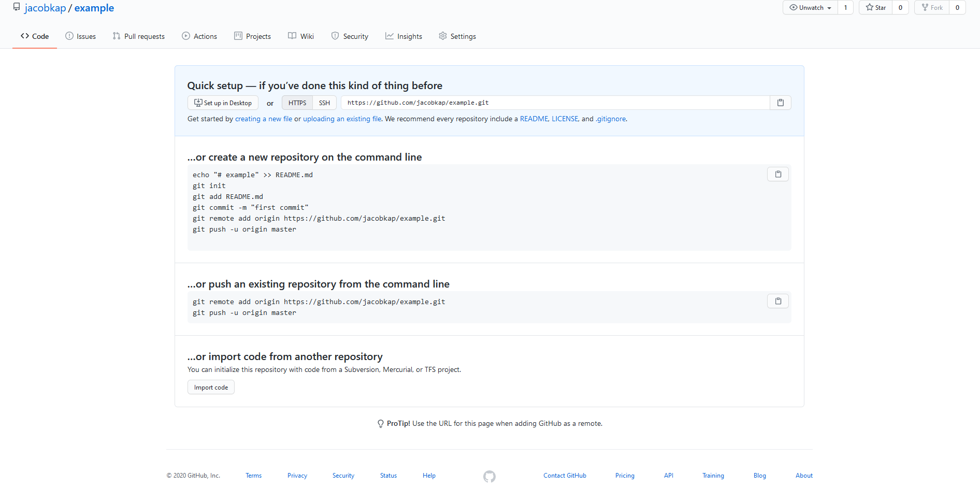Open API link in the footer
The height and width of the screenshot is (502, 980).
click(x=669, y=476)
